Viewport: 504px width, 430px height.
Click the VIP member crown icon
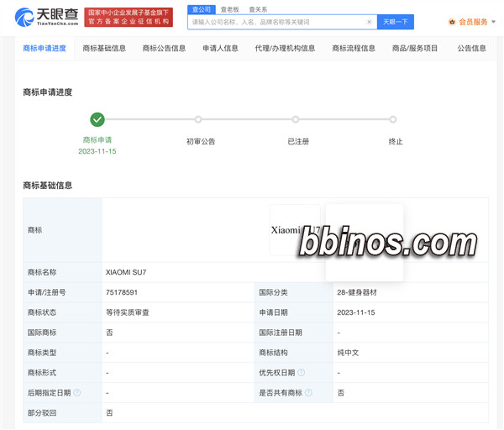(452, 22)
